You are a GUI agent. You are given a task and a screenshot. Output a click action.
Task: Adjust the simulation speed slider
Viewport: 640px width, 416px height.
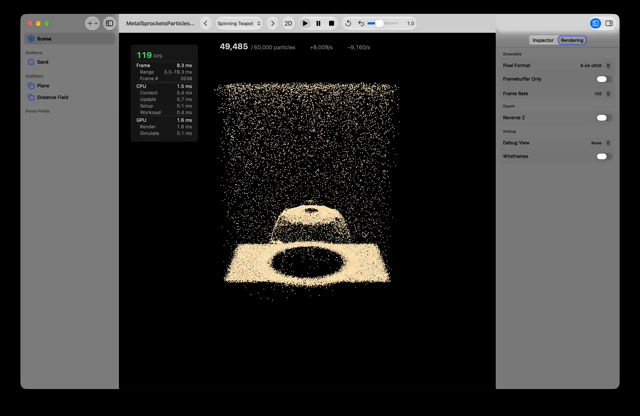click(x=383, y=23)
